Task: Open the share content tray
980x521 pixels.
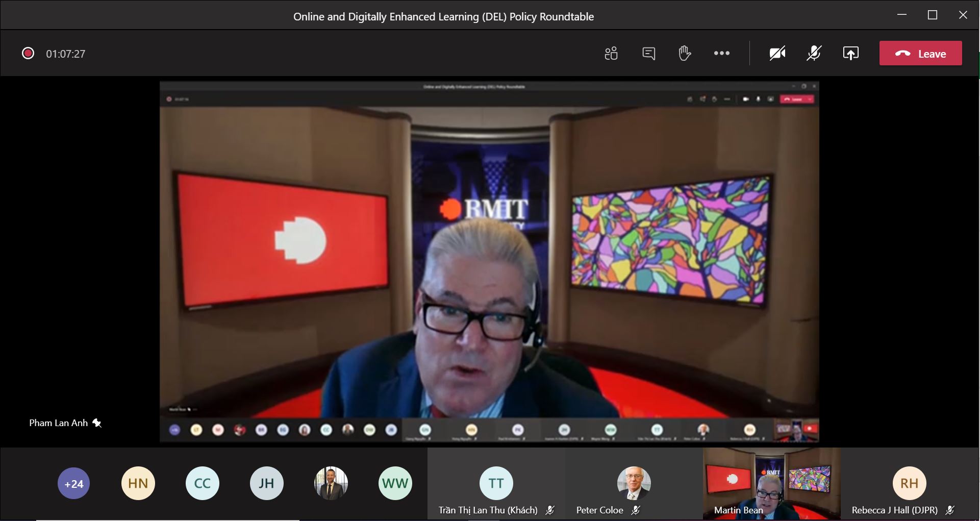Action: click(x=850, y=54)
